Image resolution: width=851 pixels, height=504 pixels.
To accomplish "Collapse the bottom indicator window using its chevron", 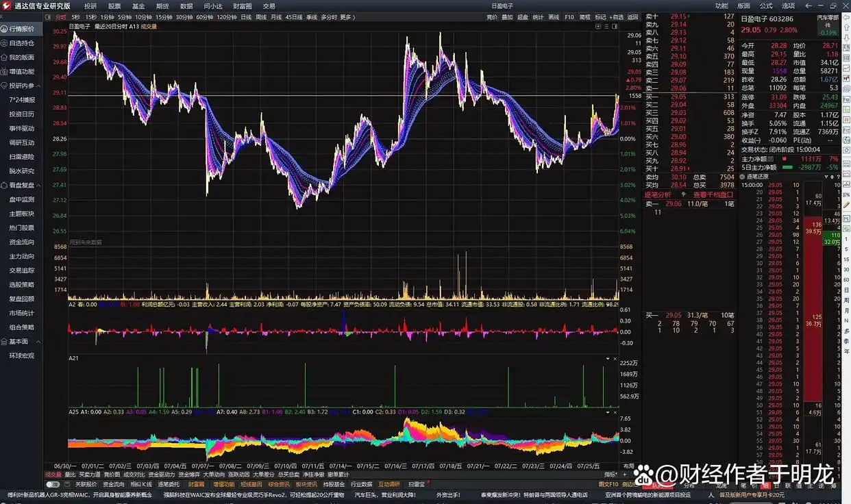I will click(x=607, y=412).
